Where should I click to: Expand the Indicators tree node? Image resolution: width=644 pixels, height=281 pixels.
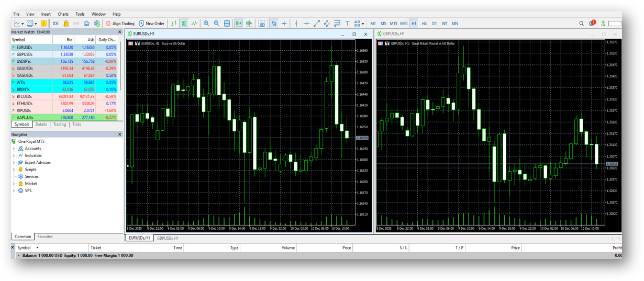tap(14, 156)
